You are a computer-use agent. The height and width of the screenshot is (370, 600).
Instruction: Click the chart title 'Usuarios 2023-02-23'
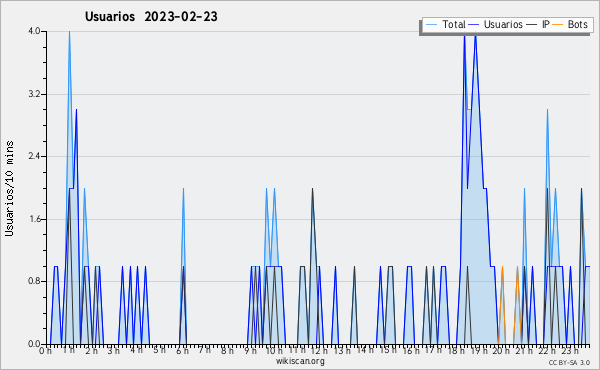tap(151, 16)
